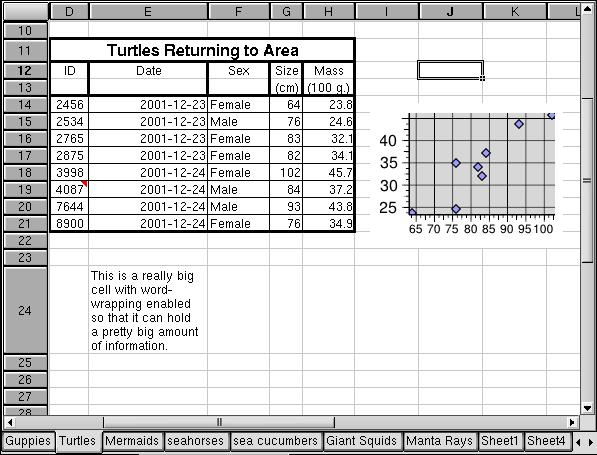This screenshot has height=455, width=597.
Task: Select the Turtles Returning to Area title cell
Action: point(203,50)
